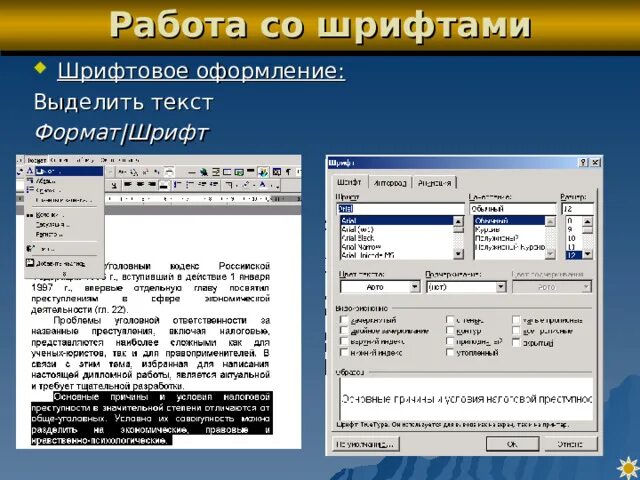Toggle the с тенью (shadow) checkbox
640x480 pixels.
tap(450, 320)
